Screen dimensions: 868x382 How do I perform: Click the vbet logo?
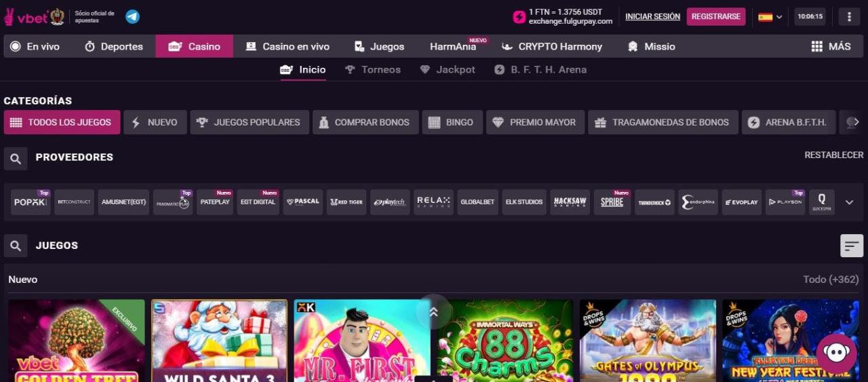click(26, 17)
